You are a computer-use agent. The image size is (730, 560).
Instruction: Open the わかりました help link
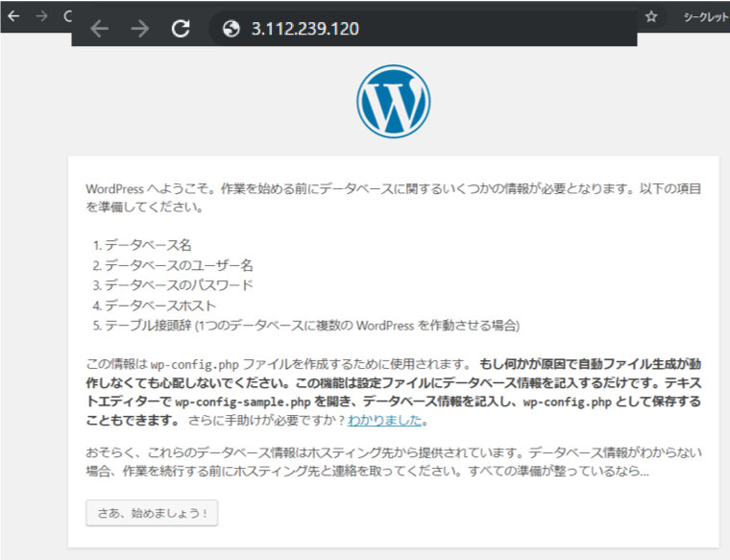click(384, 421)
